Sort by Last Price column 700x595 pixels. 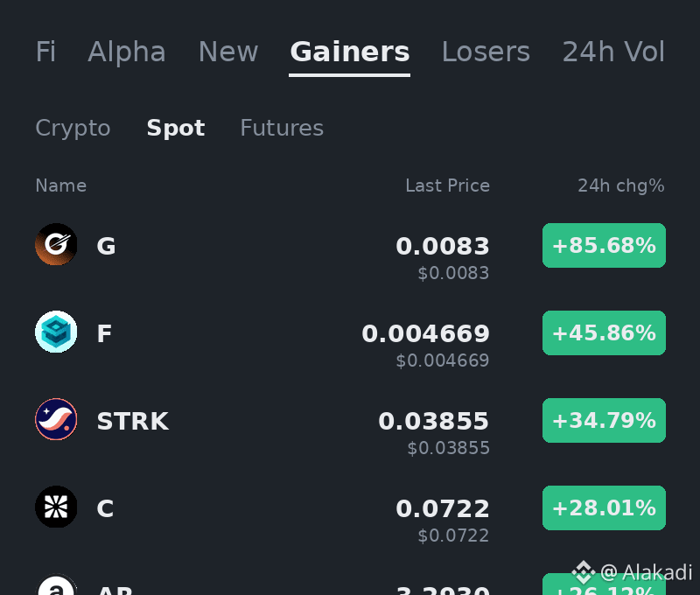pyautogui.click(x=448, y=185)
